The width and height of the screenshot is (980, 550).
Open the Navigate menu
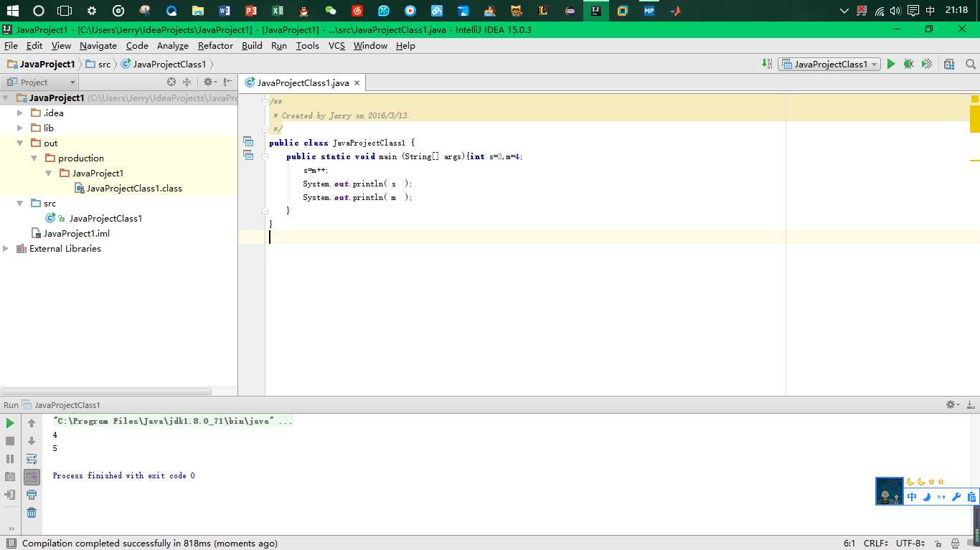[x=98, y=45]
